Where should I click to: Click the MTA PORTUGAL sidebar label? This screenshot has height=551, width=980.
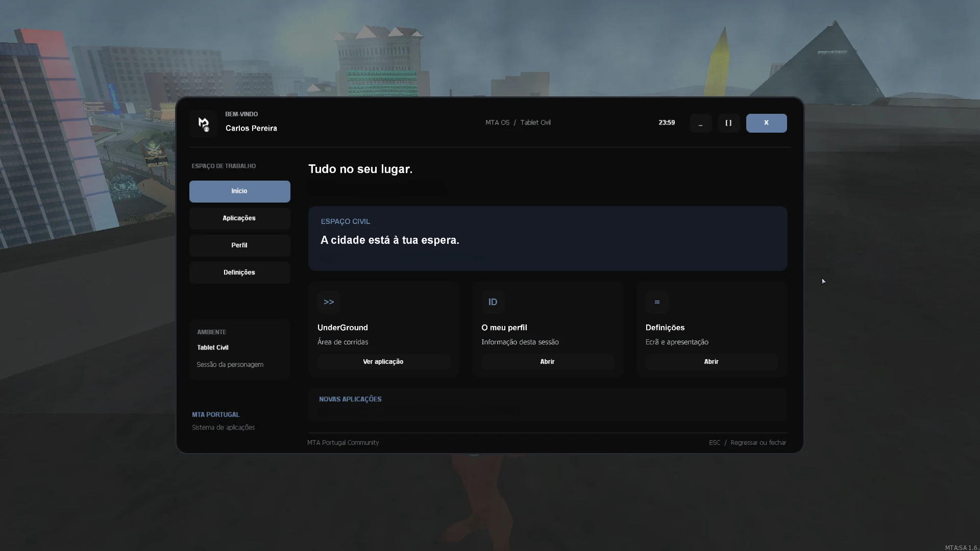tap(216, 415)
